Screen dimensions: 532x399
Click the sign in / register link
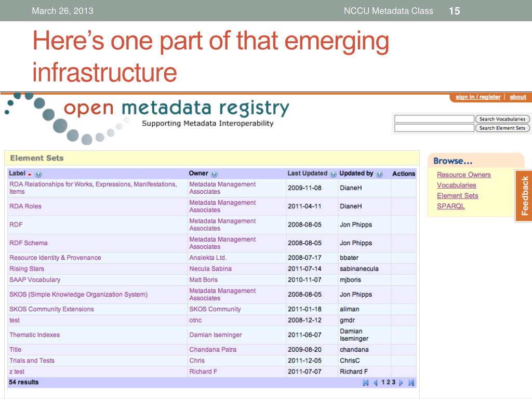point(478,97)
